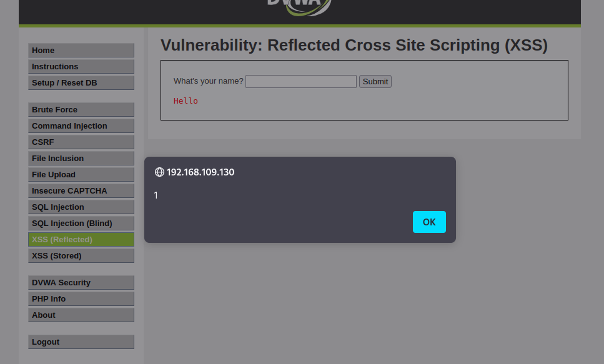Open the Instructions page
Image resolution: width=604 pixels, height=364 pixels.
81,67
